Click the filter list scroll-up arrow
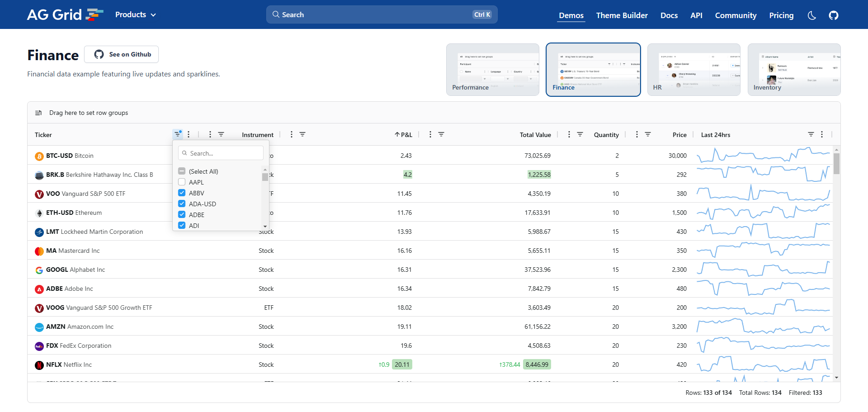 point(265,169)
